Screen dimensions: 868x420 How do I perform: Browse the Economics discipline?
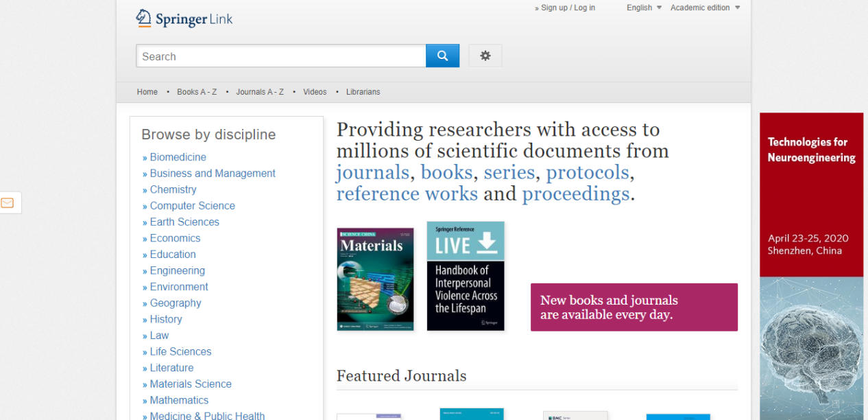pos(175,238)
